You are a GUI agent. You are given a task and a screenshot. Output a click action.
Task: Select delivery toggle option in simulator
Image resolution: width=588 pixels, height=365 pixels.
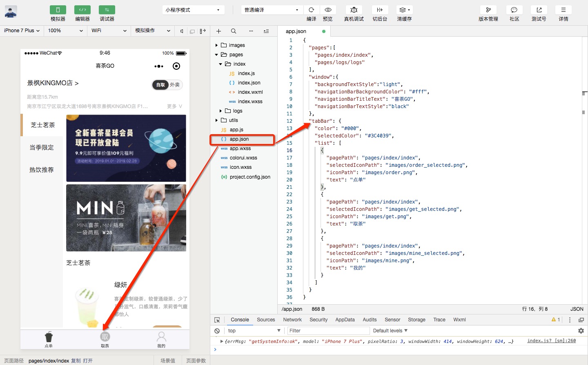(175, 85)
